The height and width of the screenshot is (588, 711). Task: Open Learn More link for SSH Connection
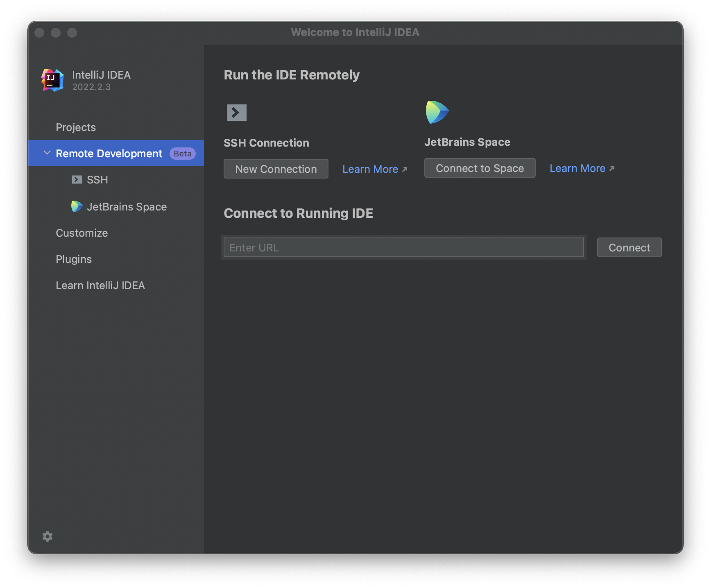[375, 169]
